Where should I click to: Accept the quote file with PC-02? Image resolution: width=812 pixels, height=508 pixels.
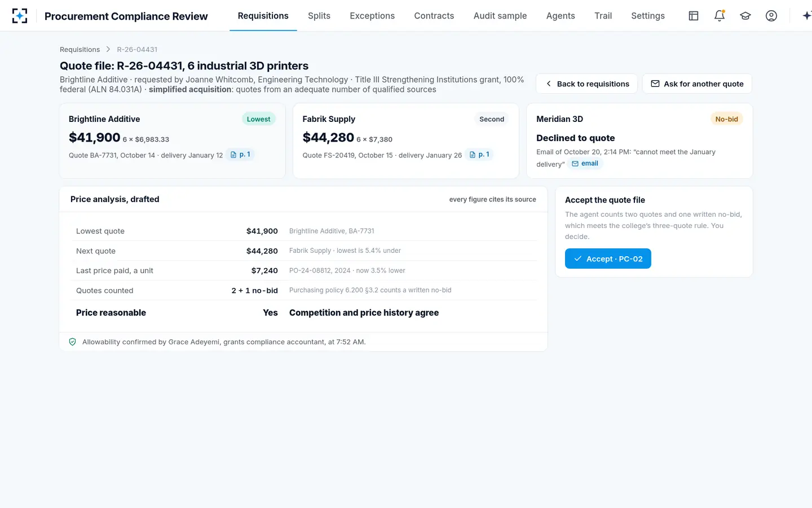coord(608,259)
